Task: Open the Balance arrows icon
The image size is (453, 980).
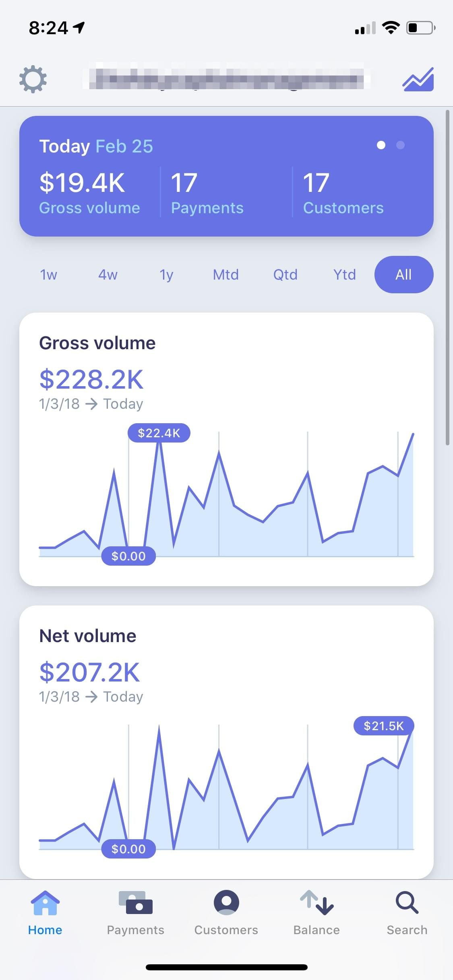Action: tap(317, 903)
